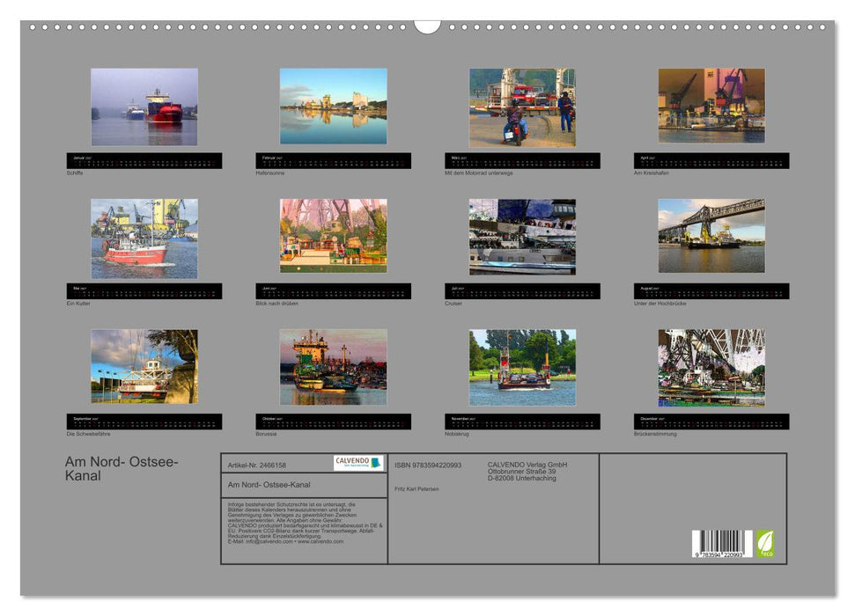Click the Mai calendar strip
The image size is (855, 616).
click(144, 291)
